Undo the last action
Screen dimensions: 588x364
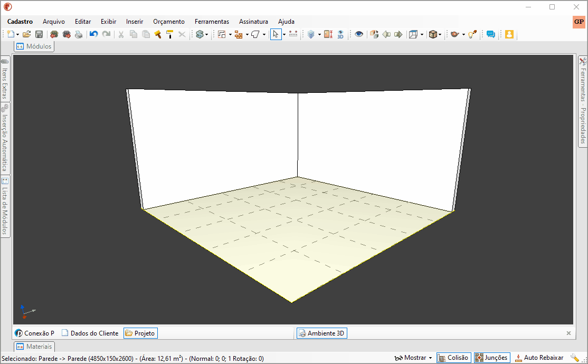tap(94, 34)
